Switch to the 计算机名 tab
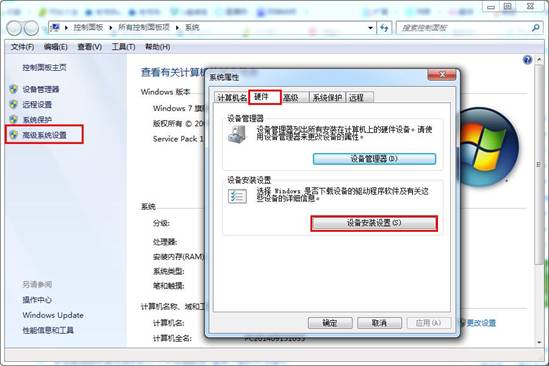Screen dimensions: 549x366 232,98
